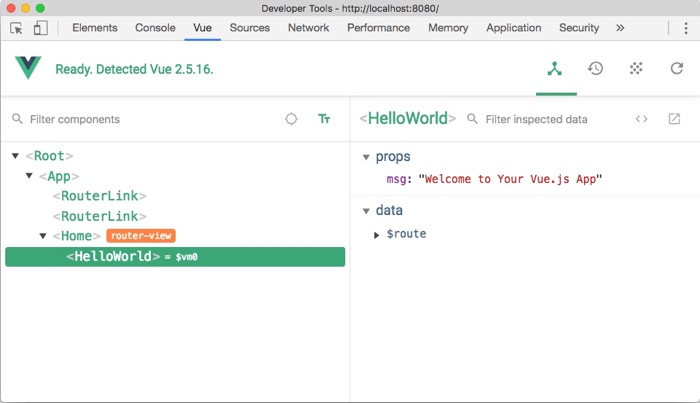Toggle the device toolbar icon
This screenshot has height=403, width=700.
coord(40,28)
